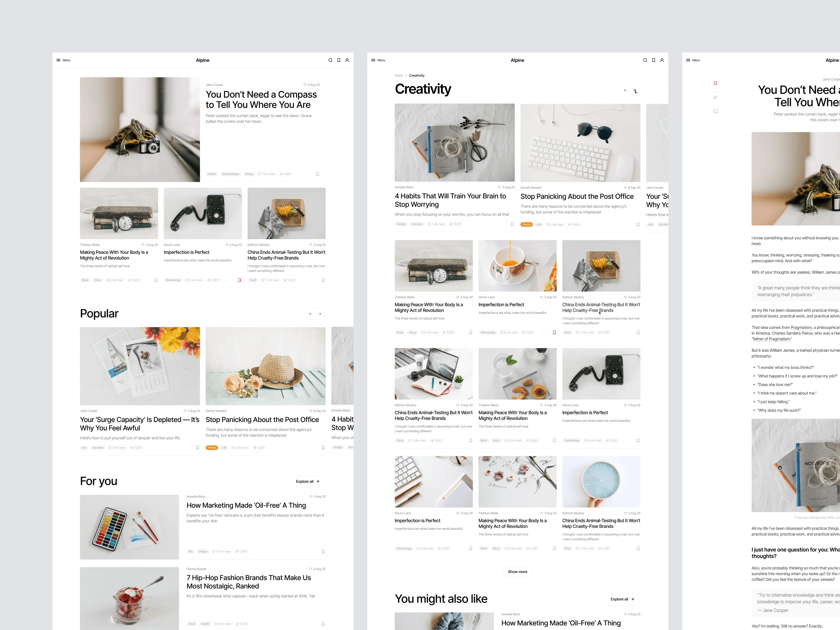Bookmark the How Marketing Made Oil-Free article
Image resolution: width=840 pixels, height=630 pixels.
point(324,552)
